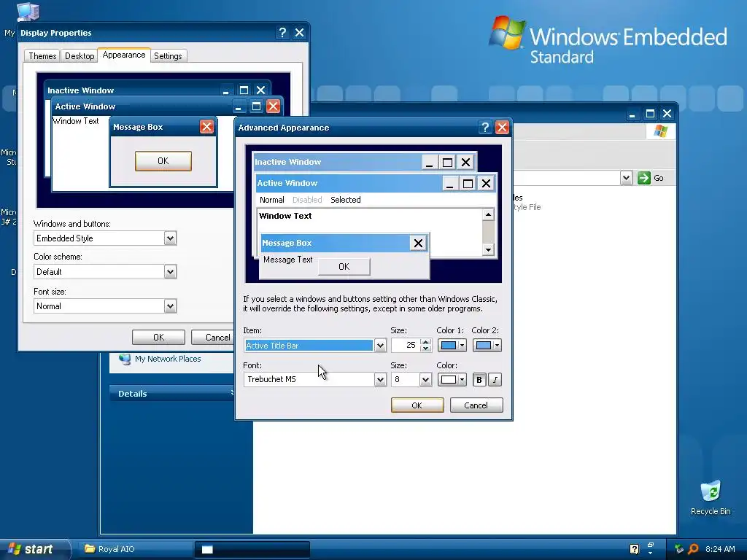Click preview window scrollbar up arrow

pyautogui.click(x=488, y=215)
